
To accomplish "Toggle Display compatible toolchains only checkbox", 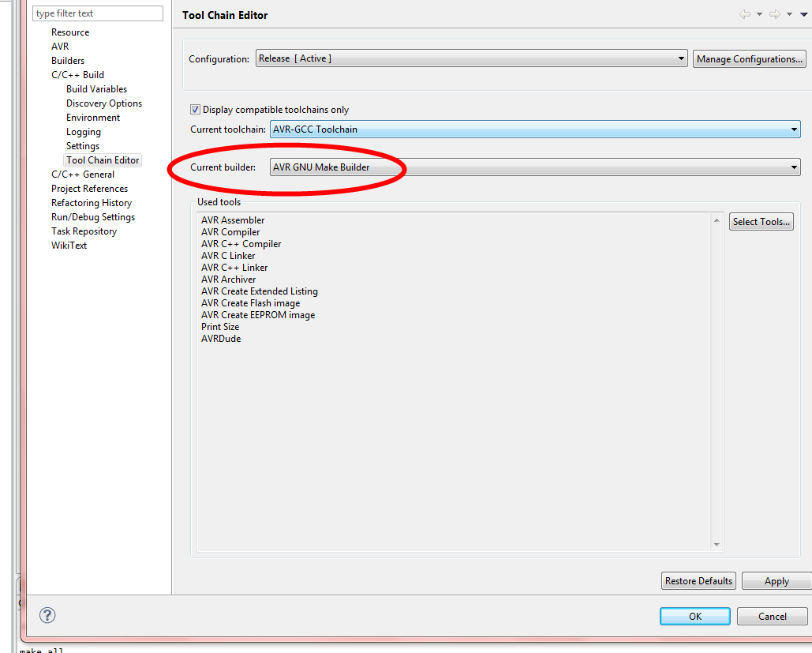I will [x=195, y=109].
